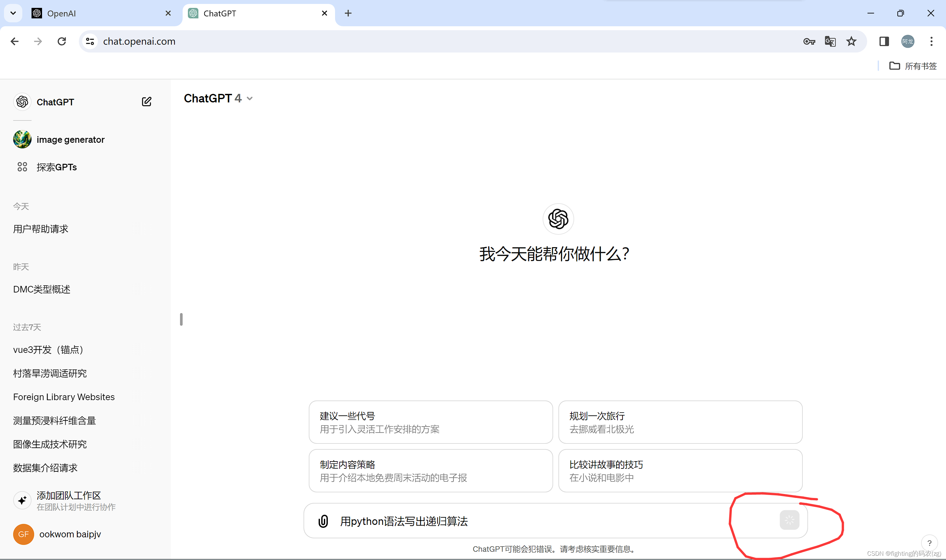
Task: Open the Google Translate icon in address bar
Action: [830, 41]
